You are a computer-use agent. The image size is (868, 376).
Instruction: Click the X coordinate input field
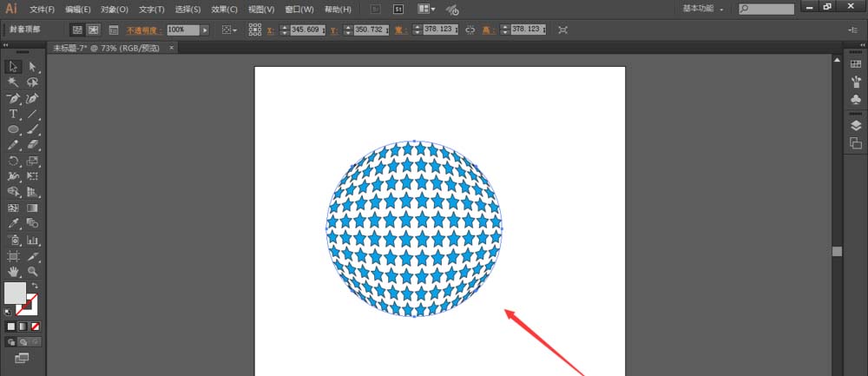point(305,30)
